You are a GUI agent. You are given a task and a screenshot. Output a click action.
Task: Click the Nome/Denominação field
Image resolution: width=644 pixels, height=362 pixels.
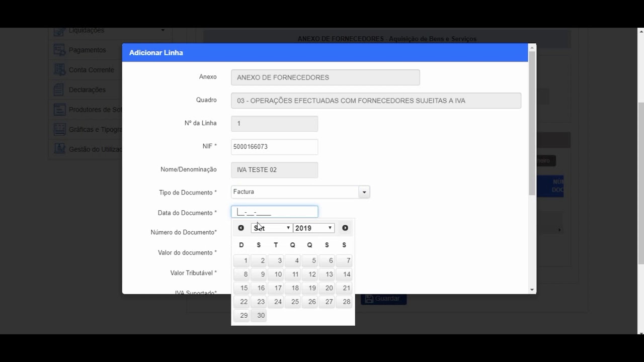point(274,170)
